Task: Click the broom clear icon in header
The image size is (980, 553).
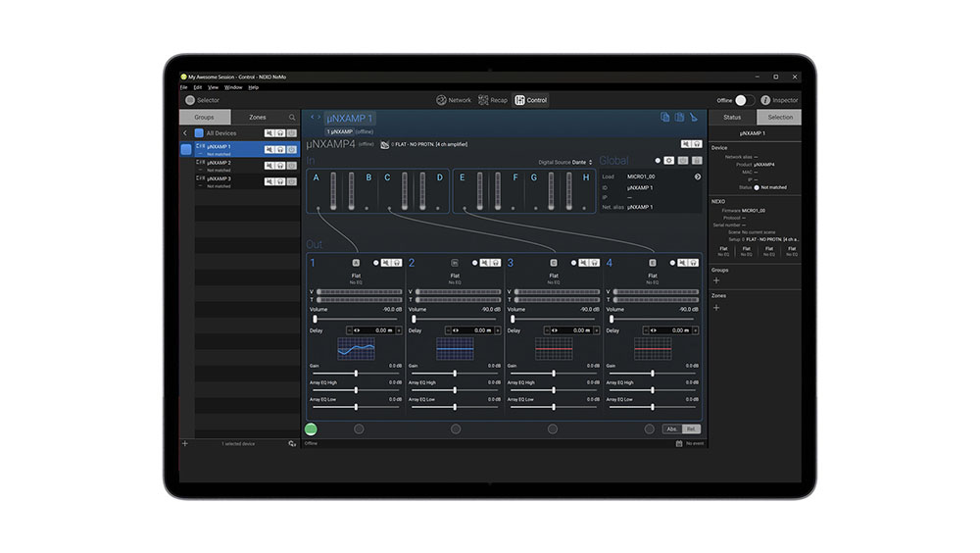Action: tap(694, 117)
